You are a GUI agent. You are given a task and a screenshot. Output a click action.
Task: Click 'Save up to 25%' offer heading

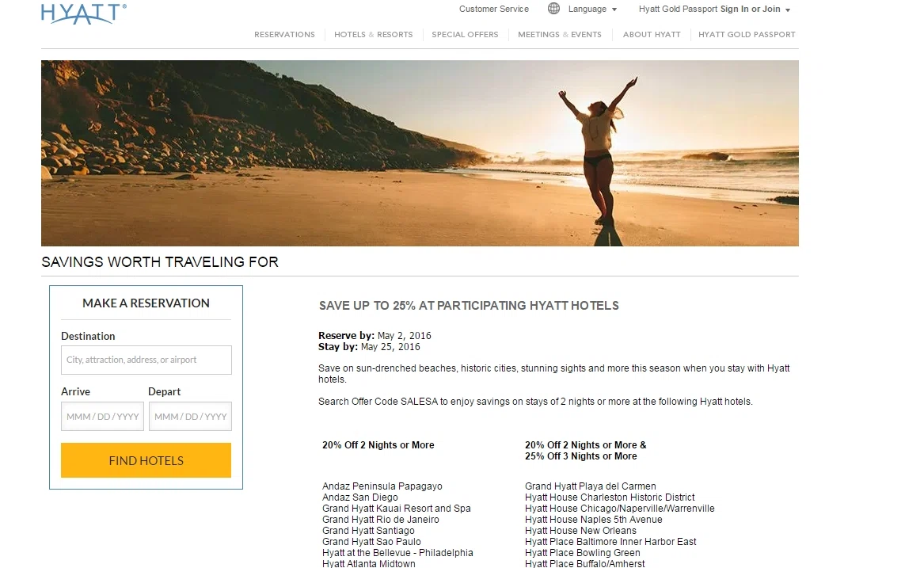pos(469,306)
